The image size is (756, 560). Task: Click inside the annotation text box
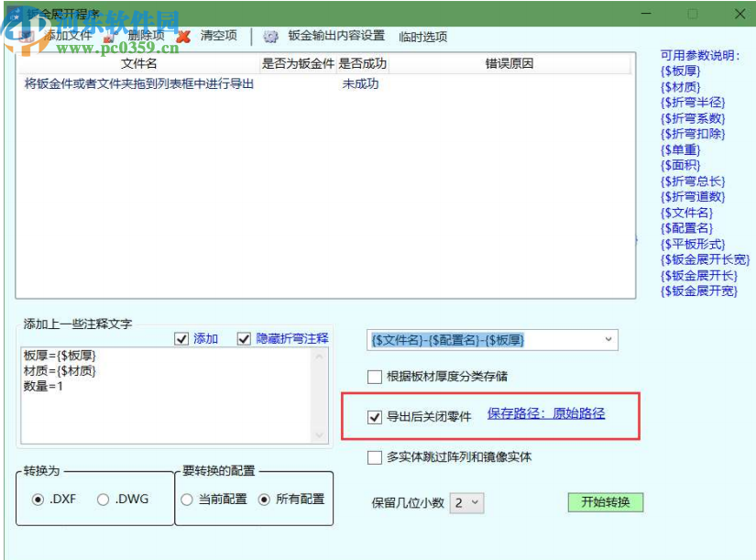(x=167, y=396)
